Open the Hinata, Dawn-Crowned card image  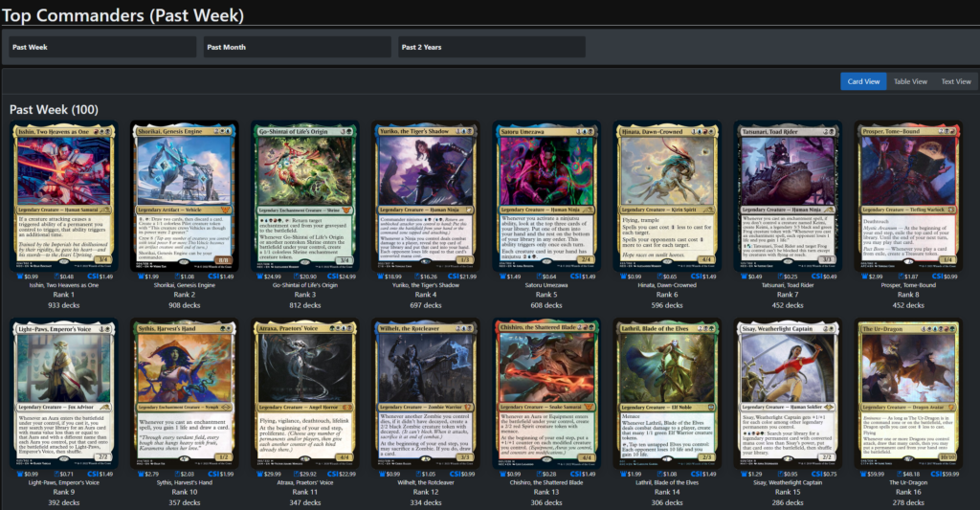(667, 195)
